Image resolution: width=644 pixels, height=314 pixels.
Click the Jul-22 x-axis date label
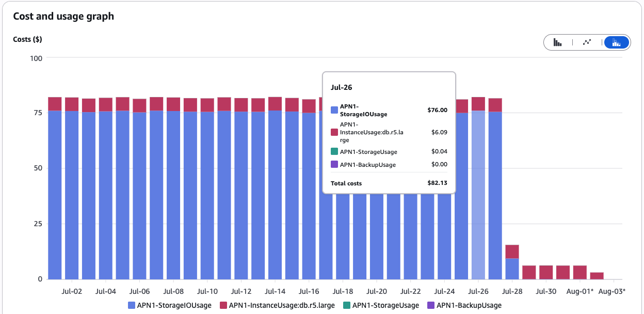click(x=411, y=291)
